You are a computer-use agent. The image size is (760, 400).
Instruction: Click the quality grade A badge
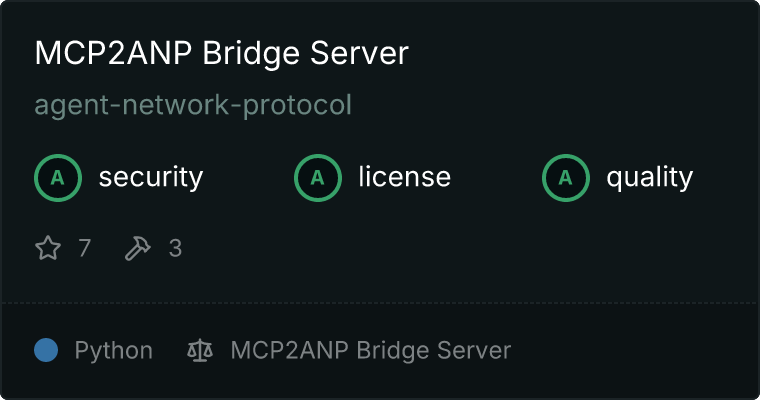[x=566, y=178]
